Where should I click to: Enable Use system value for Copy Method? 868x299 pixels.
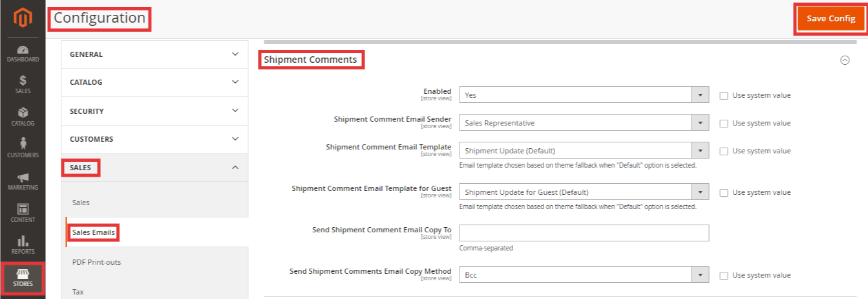coord(724,275)
